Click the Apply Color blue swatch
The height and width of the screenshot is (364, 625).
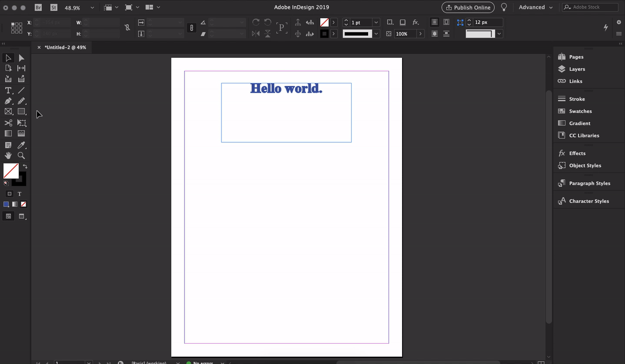pos(7,204)
